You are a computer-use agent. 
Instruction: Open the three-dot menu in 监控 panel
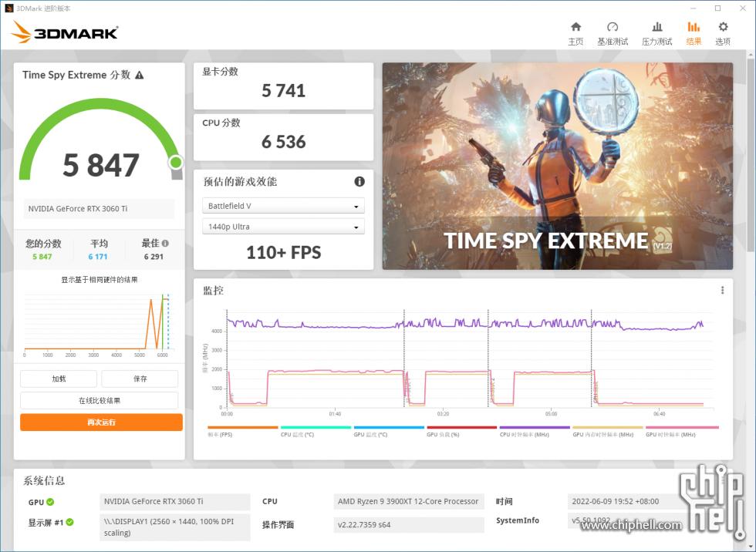722,290
